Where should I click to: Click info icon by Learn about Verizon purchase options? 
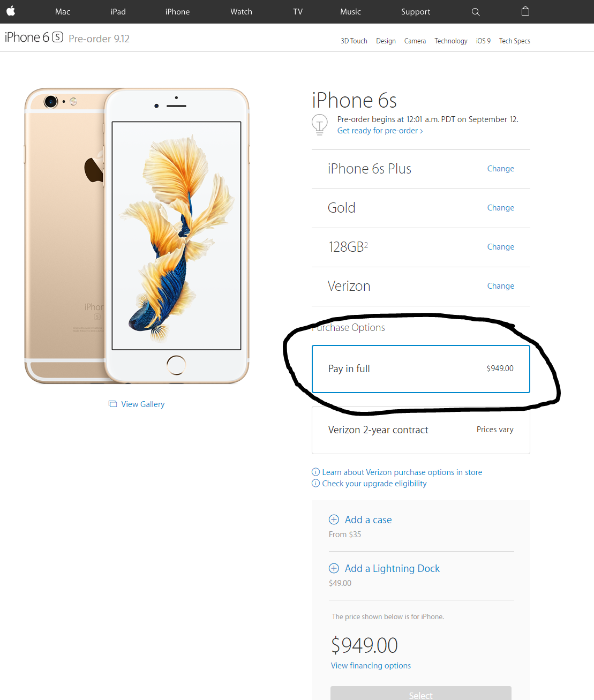pyautogui.click(x=315, y=472)
